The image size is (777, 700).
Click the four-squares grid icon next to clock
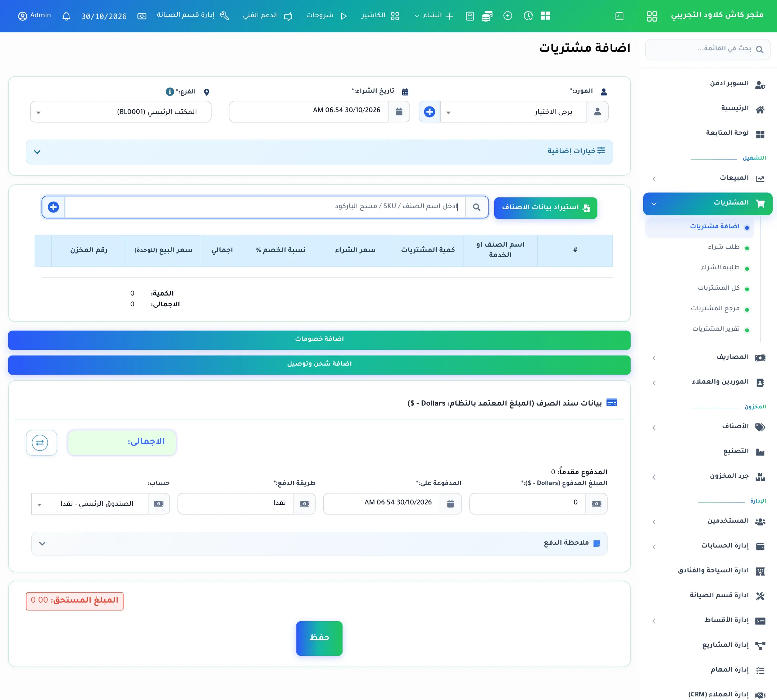[x=545, y=16]
